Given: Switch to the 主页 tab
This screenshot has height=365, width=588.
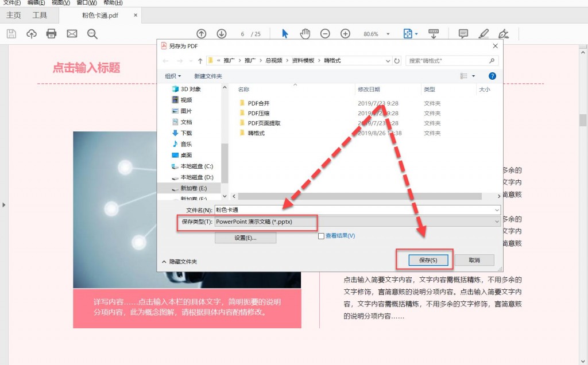Looking at the screenshot, I should click(14, 15).
